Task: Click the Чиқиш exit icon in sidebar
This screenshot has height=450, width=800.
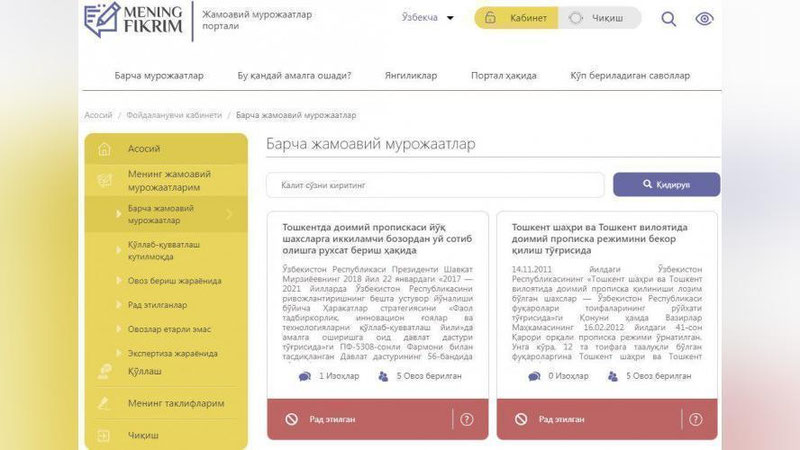Action: click(x=104, y=436)
